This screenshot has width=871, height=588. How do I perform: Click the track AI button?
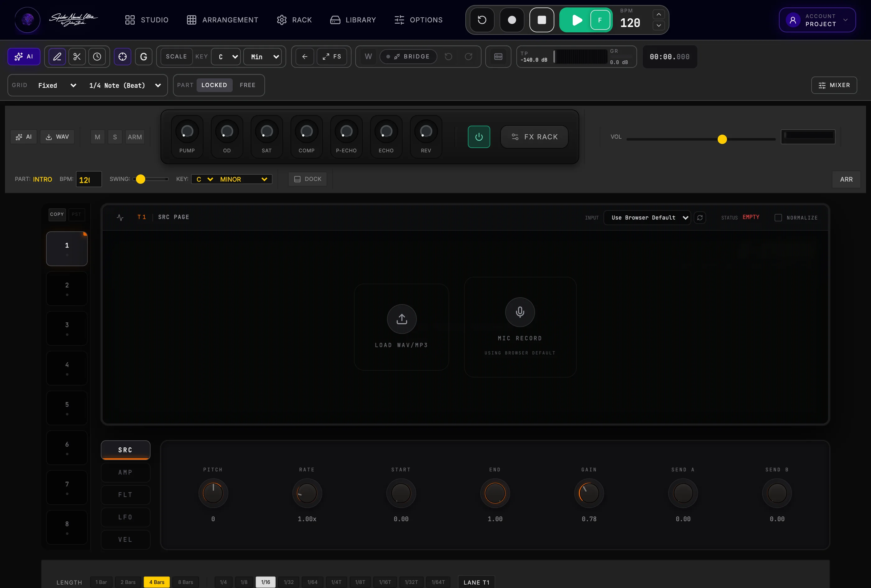tap(24, 137)
